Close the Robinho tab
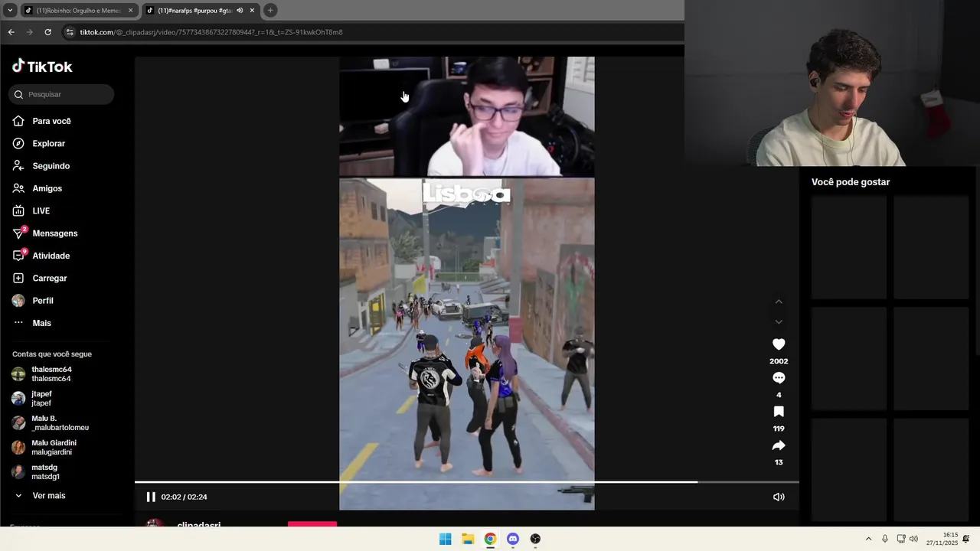The width and height of the screenshot is (980, 551). (130, 11)
